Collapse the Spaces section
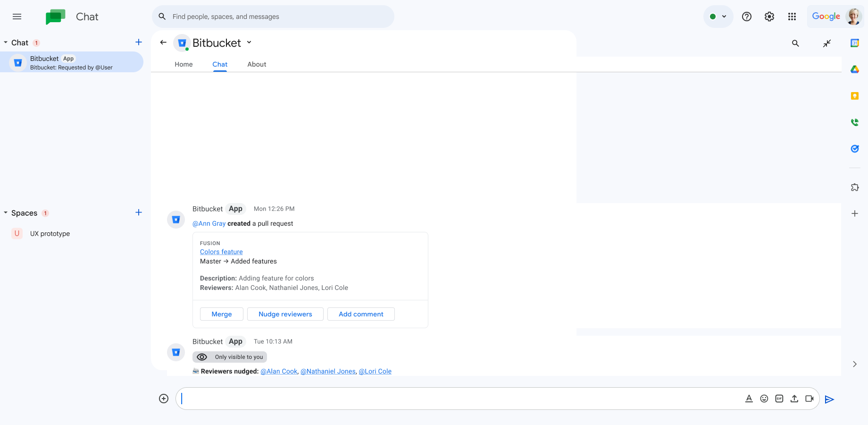Viewport: 868px width, 425px height. click(x=6, y=213)
